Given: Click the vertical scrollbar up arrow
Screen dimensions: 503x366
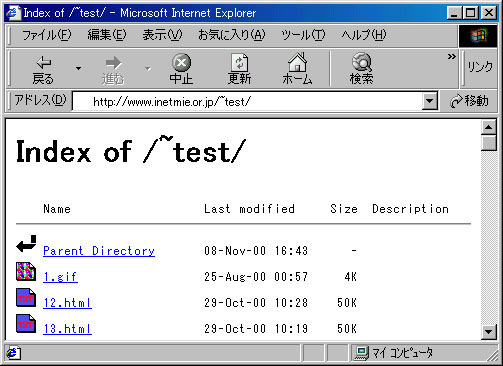Looking at the screenshot, I should click(x=489, y=127).
